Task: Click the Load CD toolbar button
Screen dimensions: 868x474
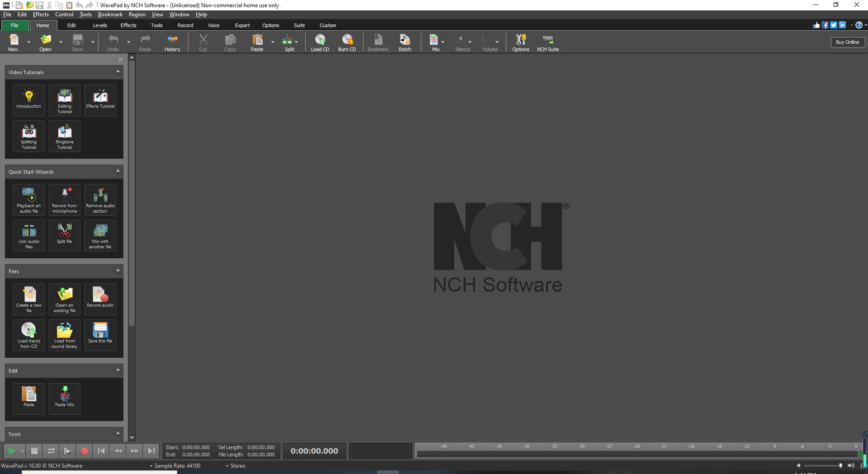Action: click(x=320, y=43)
